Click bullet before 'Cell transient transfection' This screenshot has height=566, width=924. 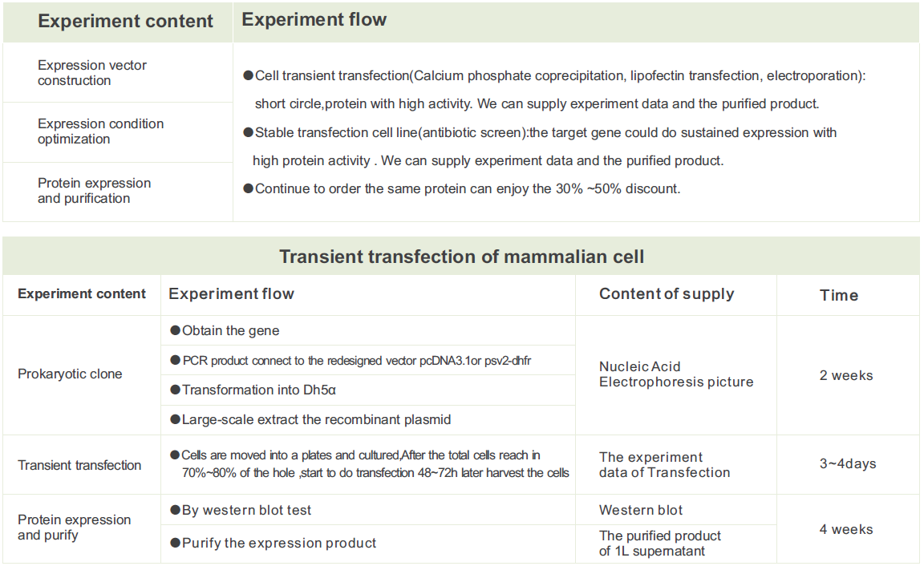coord(248,75)
